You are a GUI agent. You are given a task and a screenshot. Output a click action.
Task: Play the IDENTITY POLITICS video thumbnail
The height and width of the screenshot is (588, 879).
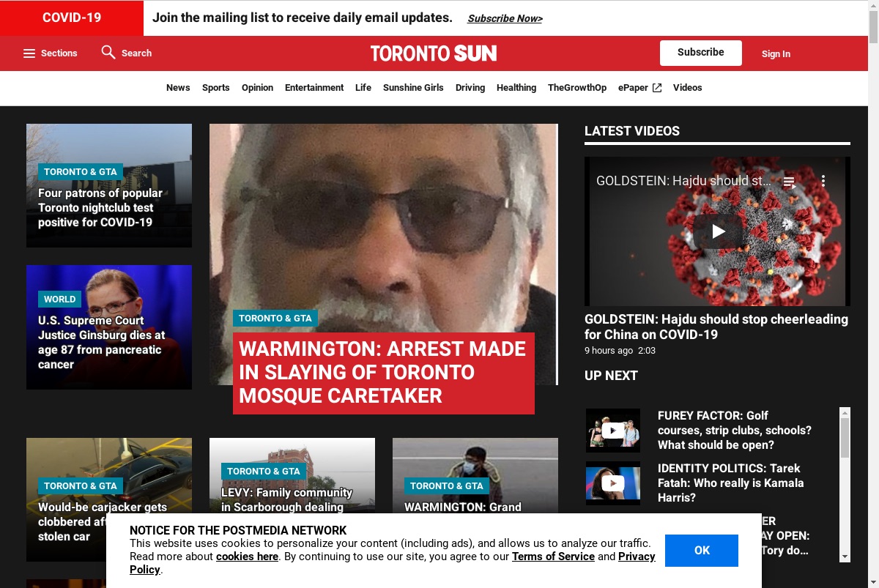pos(613,483)
